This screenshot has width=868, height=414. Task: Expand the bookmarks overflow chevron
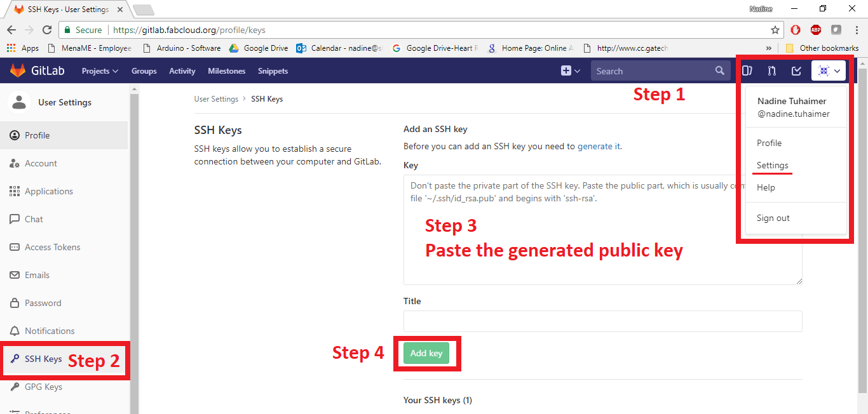pyautogui.click(x=769, y=48)
